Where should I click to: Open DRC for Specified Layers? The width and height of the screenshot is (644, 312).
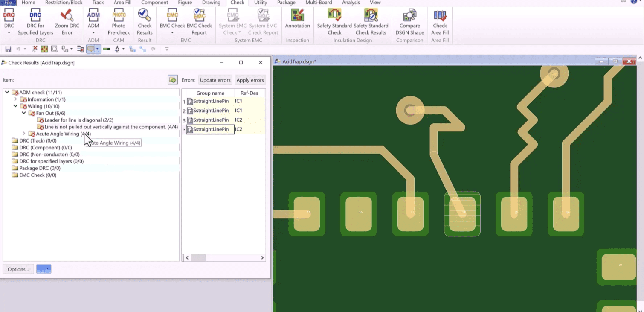pos(35,22)
